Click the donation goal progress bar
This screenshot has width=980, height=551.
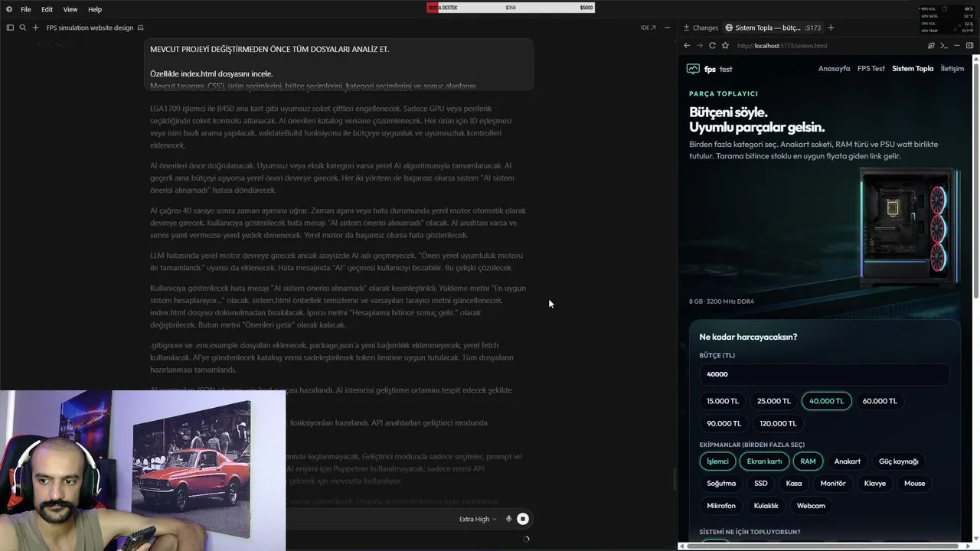511,8
